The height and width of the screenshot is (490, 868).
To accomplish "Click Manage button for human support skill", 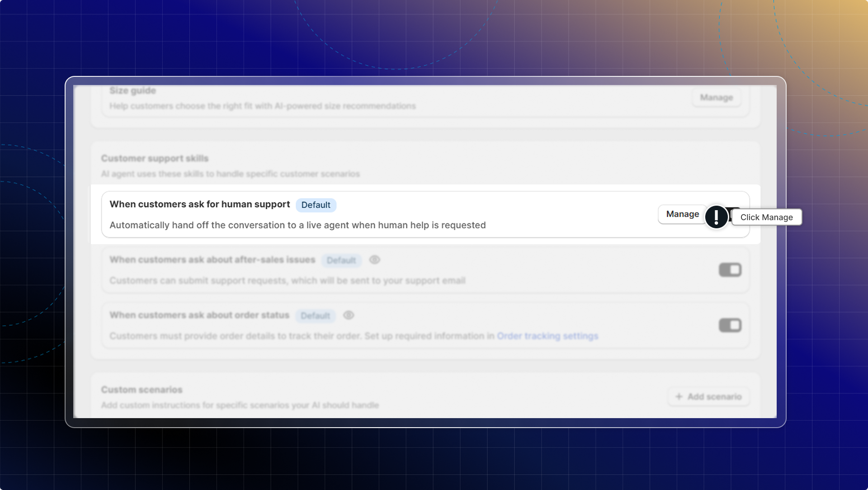I will click(682, 214).
